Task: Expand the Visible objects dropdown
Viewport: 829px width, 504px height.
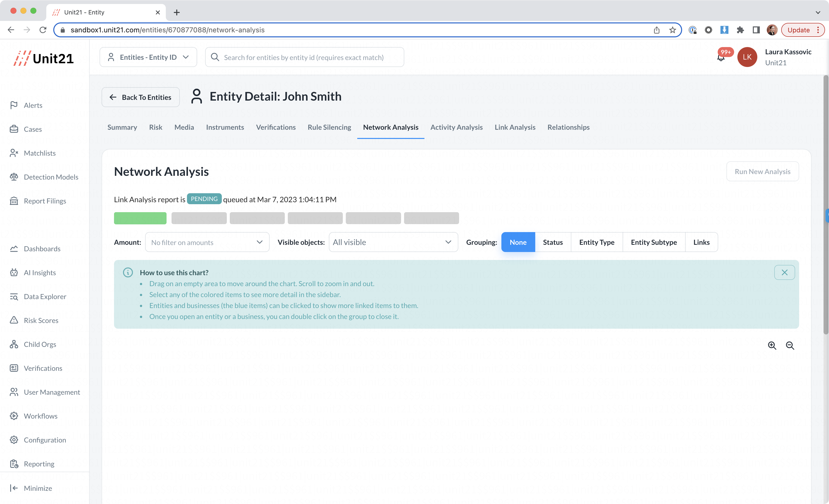Action: pyautogui.click(x=393, y=242)
